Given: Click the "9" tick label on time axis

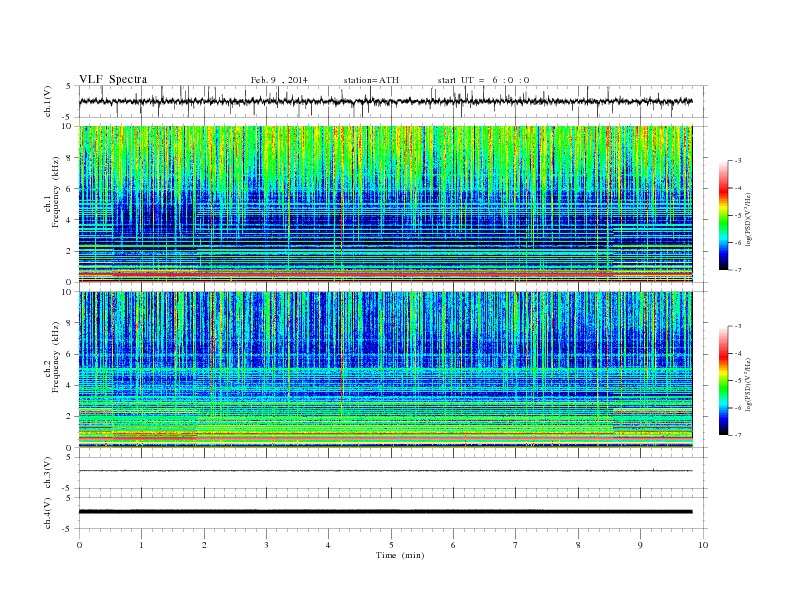Looking at the screenshot, I should pyautogui.click(x=640, y=545).
